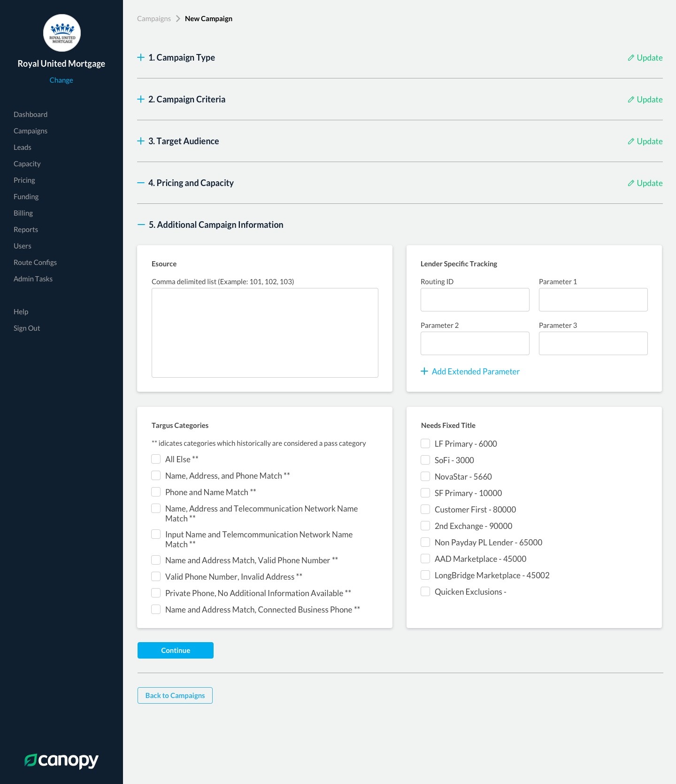Check Input Name and Telemcommunication Network Name Match

pos(156,534)
